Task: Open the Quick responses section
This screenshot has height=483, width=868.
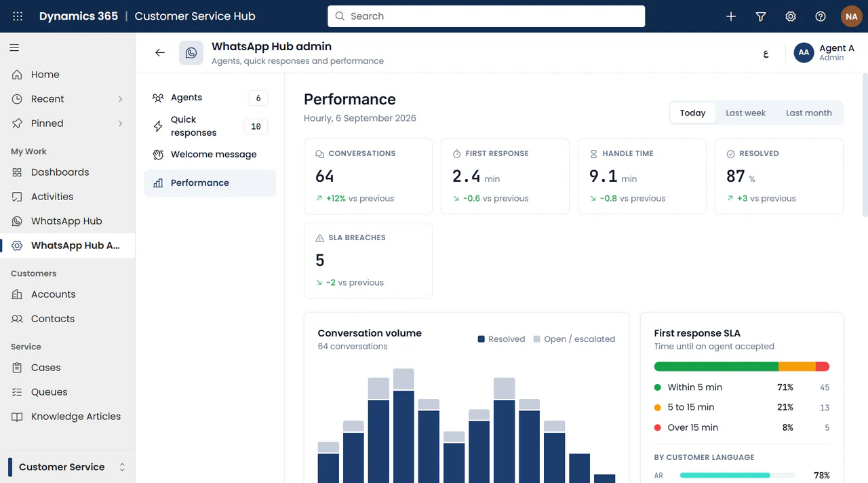Action: (x=210, y=126)
